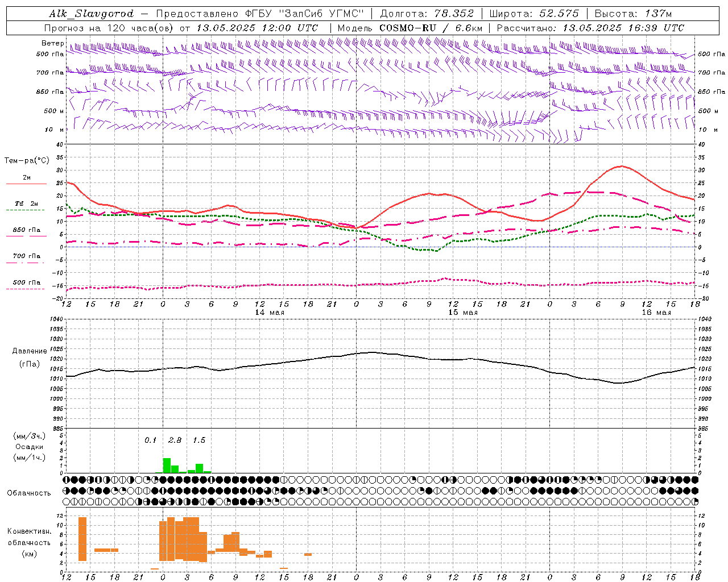Click the 'Модель COSMO-RU / 6.6км' label

(x=410, y=28)
